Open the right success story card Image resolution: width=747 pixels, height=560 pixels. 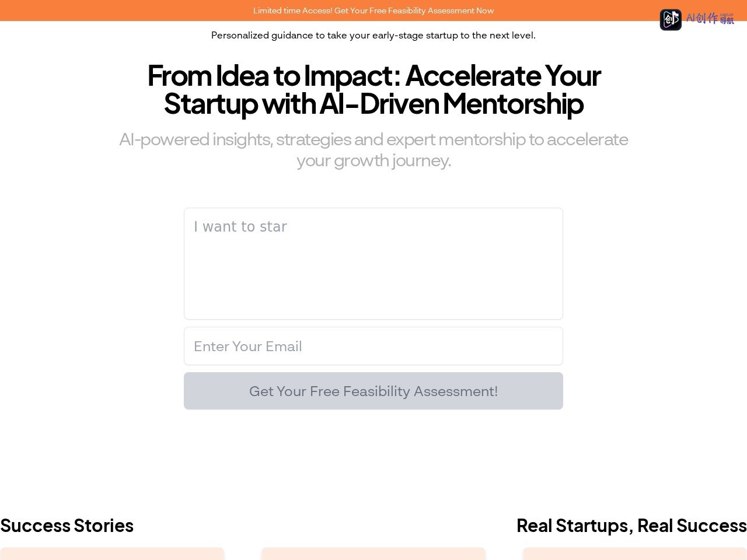[635, 554]
